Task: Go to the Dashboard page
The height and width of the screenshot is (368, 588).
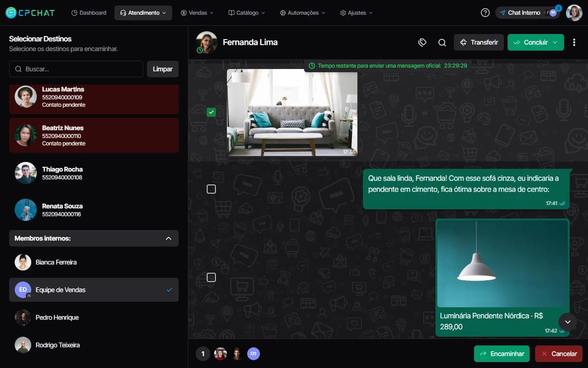Action: point(89,13)
